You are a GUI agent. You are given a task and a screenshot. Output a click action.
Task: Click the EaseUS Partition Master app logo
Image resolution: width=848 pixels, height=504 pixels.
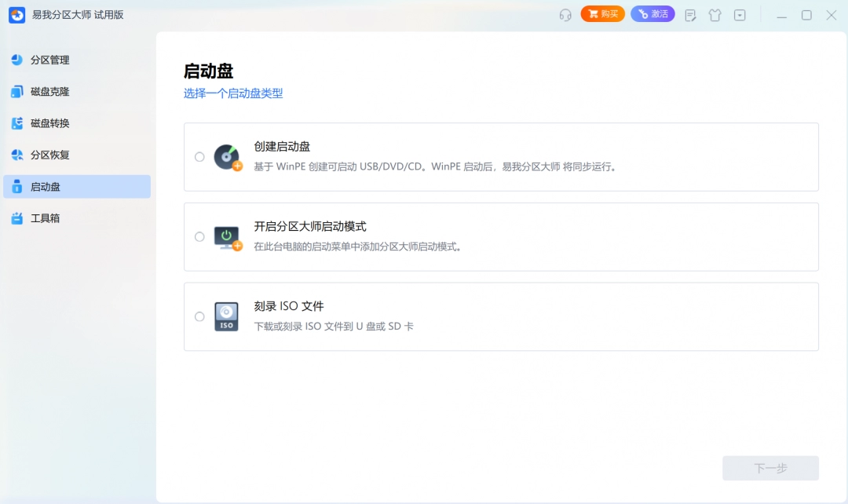[16, 15]
